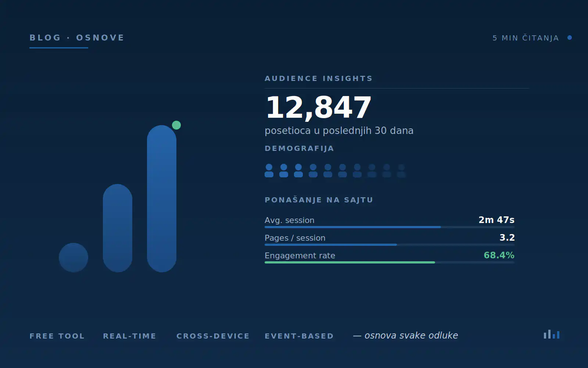
Task: Click the 68.4% engagement value
Action: coord(499,255)
